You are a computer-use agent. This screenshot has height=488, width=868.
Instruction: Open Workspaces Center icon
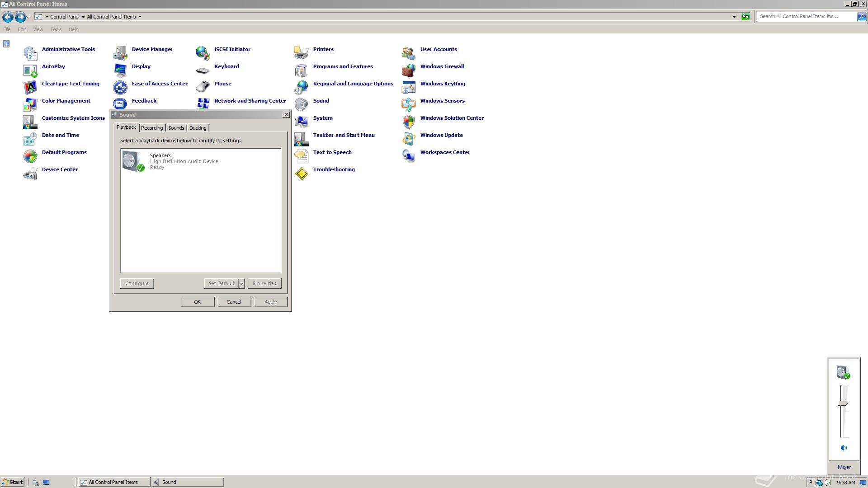pyautogui.click(x=409, y=156)
